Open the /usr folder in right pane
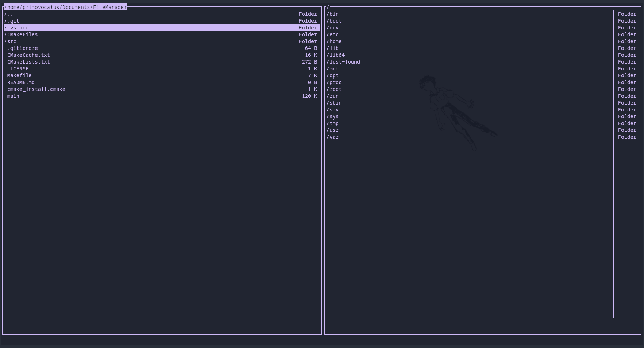Screen dimensions: 644x348 coord(333,130)
